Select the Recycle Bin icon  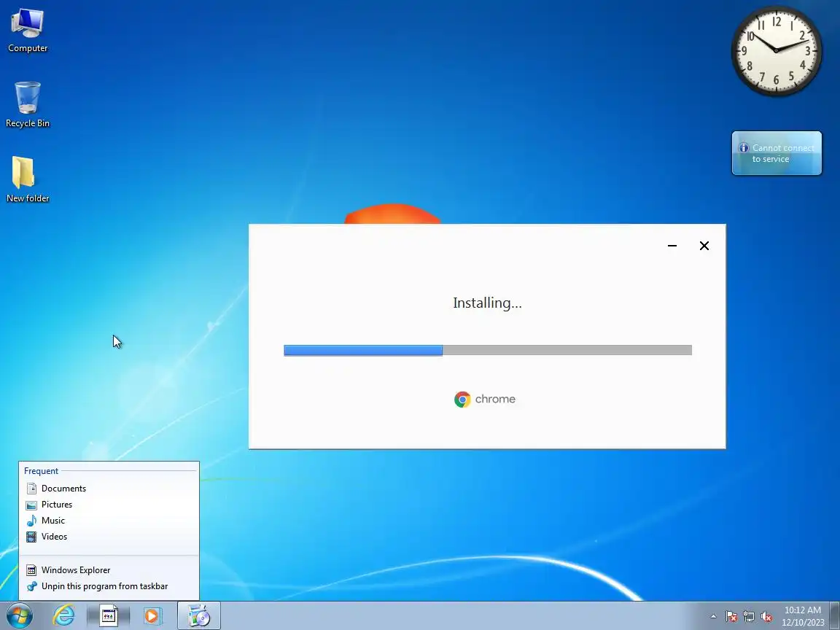pyautogui.click(x=27, y=105)
